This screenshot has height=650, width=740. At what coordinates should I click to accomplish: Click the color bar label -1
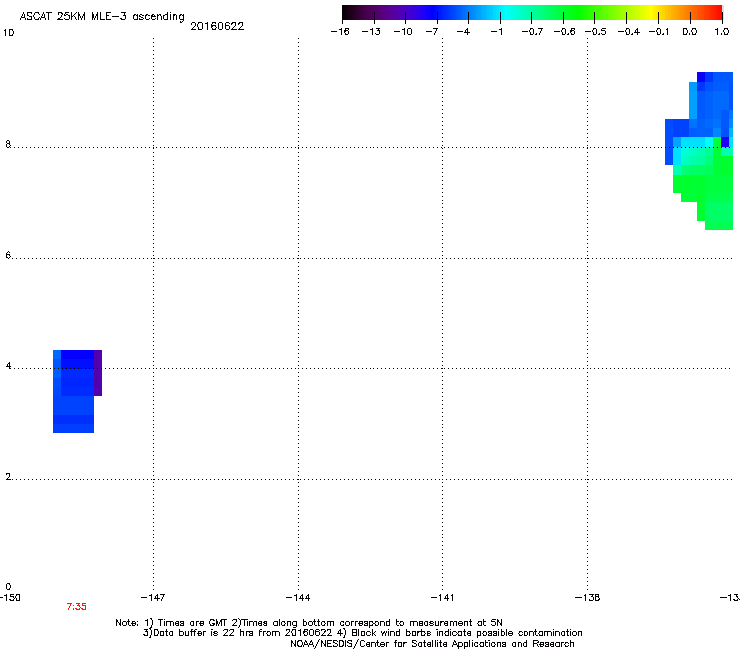[496, 32]
